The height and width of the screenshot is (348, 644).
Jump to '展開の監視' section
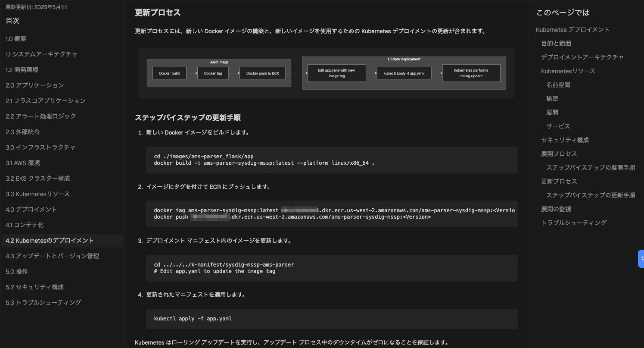click(556, 209)
